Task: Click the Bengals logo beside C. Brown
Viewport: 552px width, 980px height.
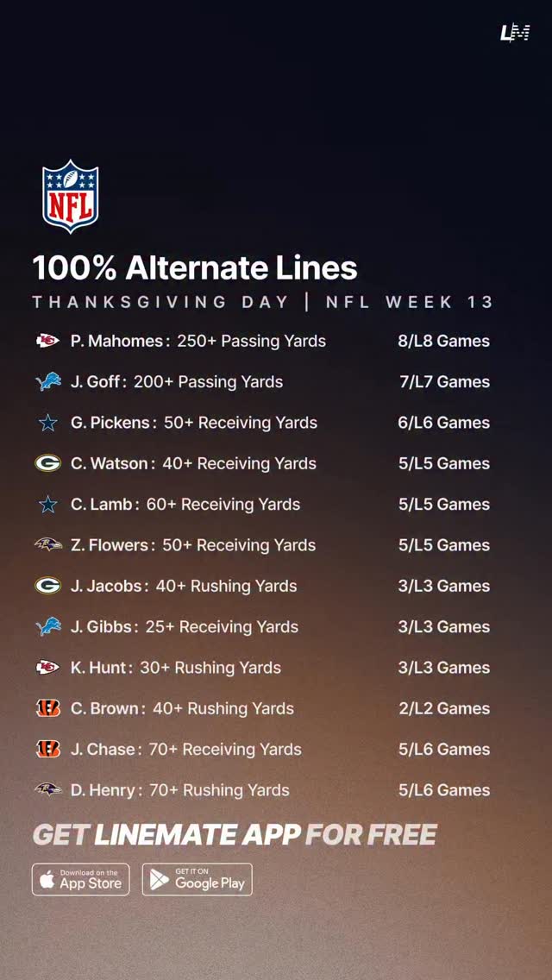Action: click(x=48, y=708)
